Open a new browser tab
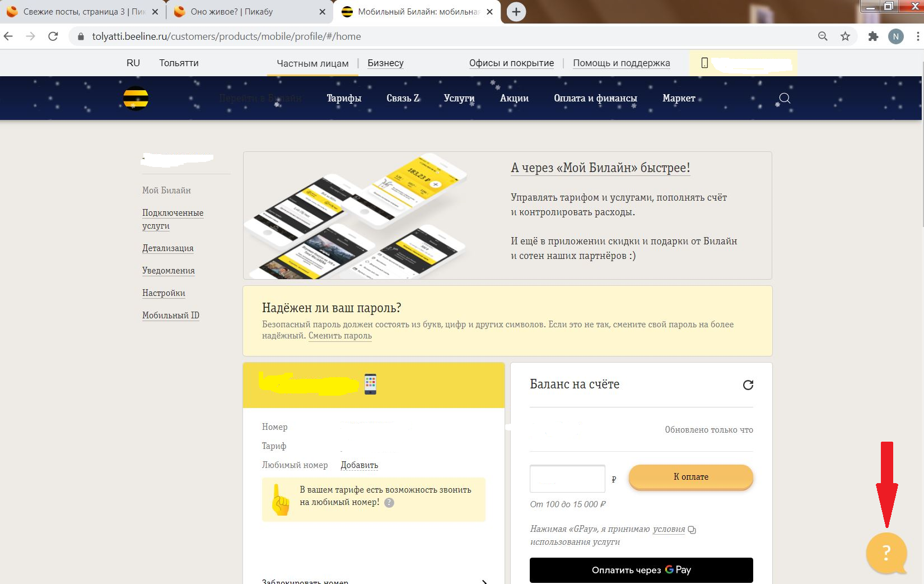This screenshot has width=924, height=584. tap(516, 12)
